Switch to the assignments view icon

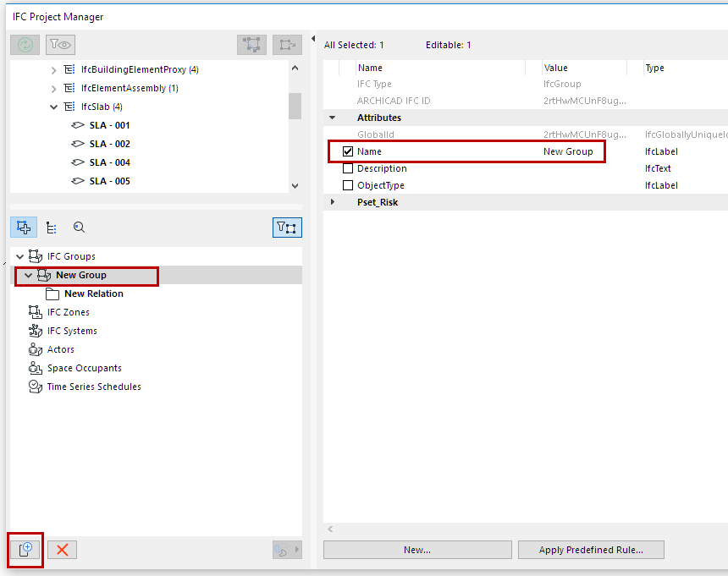[x=24, y=228]
